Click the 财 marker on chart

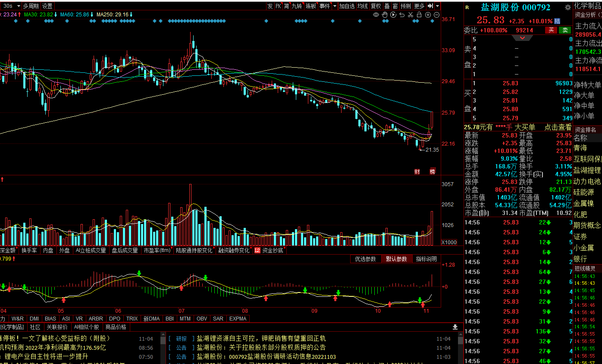coord(417,171)
